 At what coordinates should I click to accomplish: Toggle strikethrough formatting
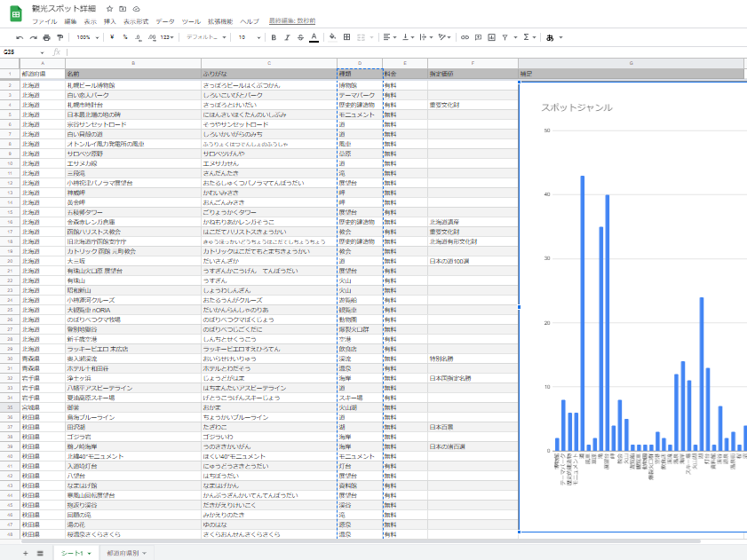pyautogui.click(x=300, y=37)
